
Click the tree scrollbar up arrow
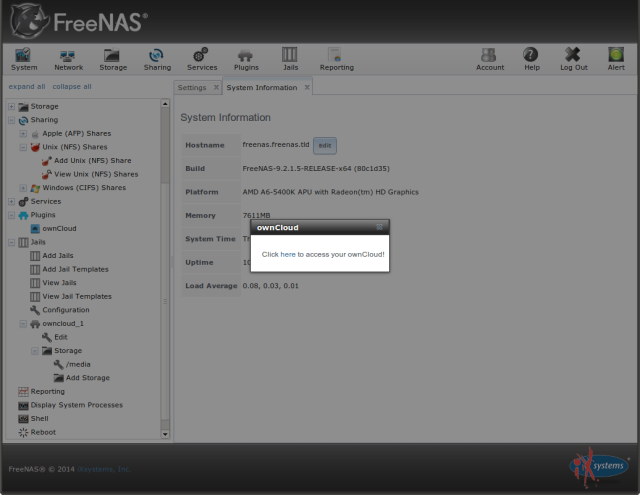[165, 104]
